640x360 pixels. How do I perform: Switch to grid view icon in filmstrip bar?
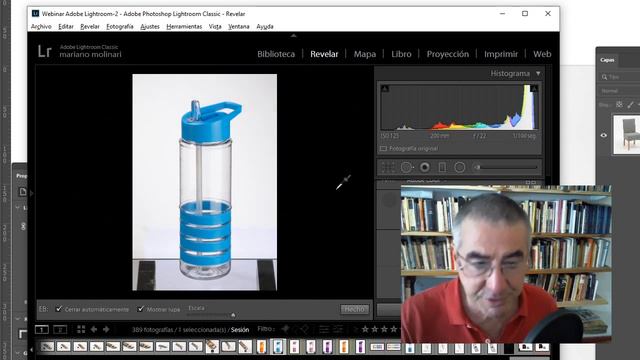pos(81,329)
